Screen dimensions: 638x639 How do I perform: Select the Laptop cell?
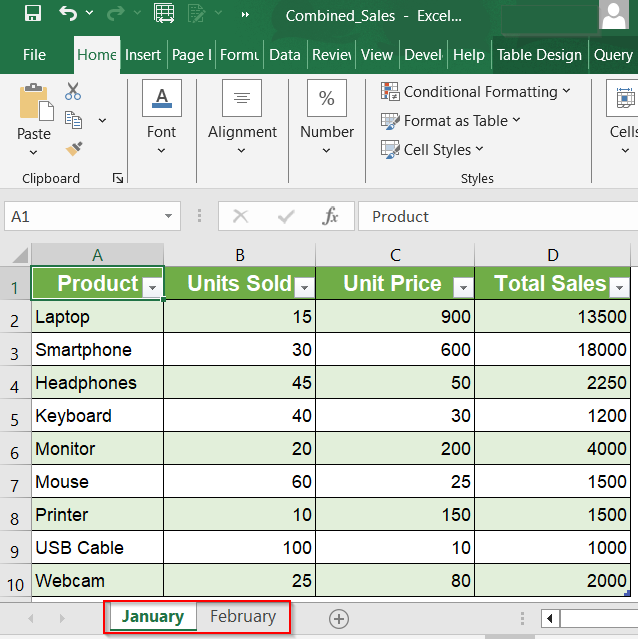tap(97, 317)
